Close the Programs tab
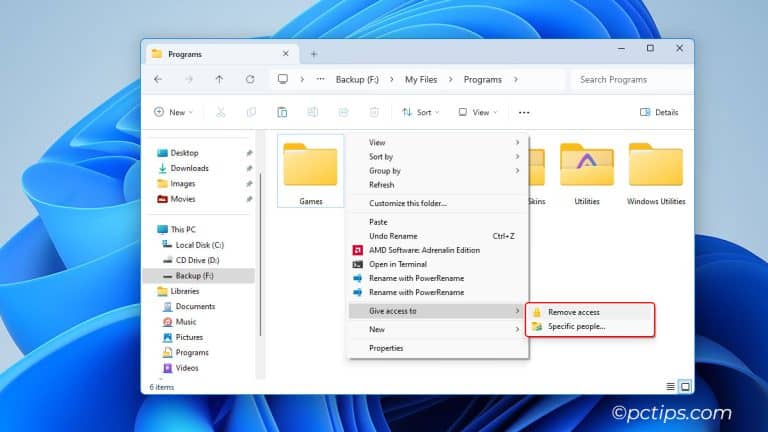 point(286,53)
